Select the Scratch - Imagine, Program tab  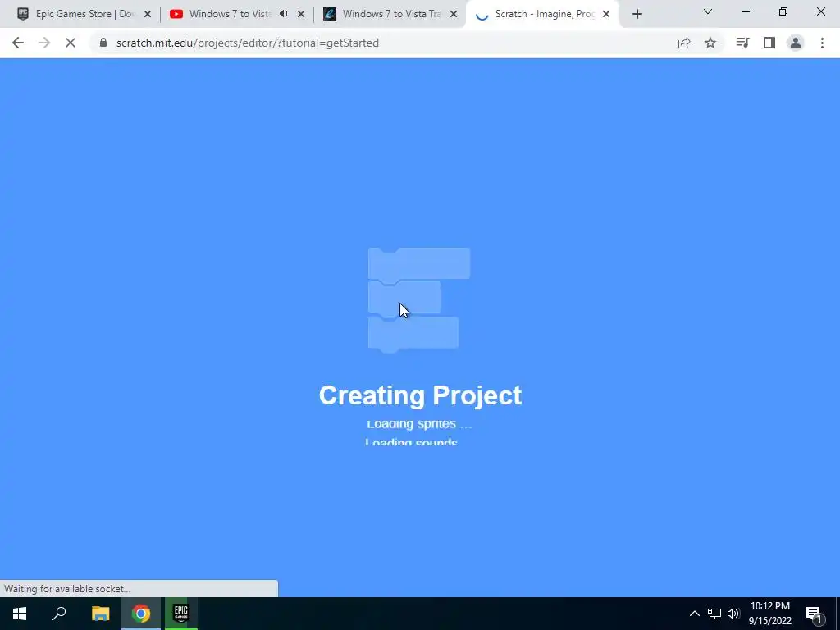(x=541, y=14)
